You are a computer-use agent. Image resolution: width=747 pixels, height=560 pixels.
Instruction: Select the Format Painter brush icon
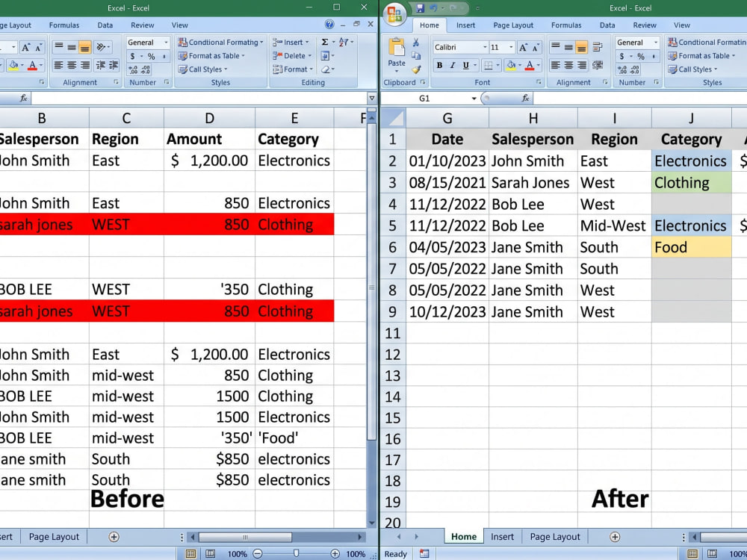(416, 69)
